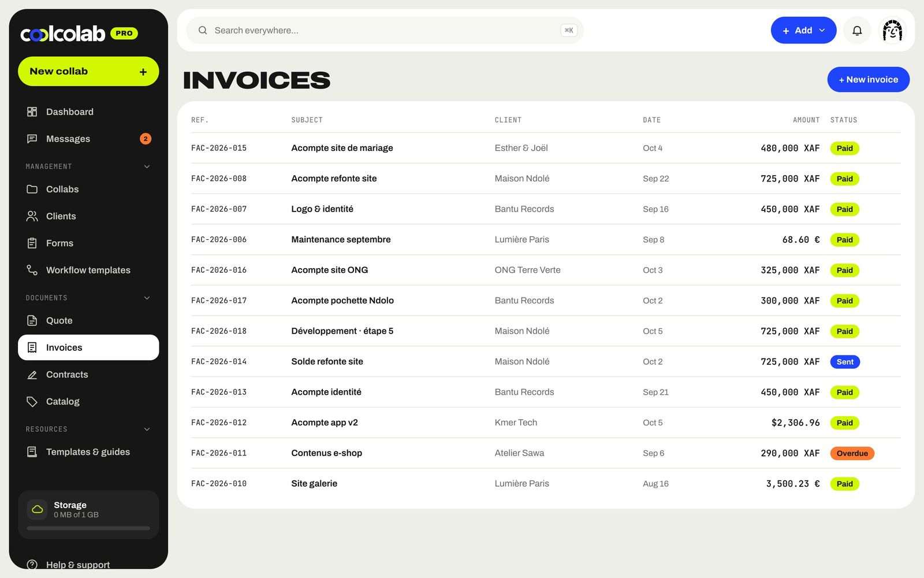924x578 pixels.
Task: Click the Contracts pen icon
Action: pos(32,375)
